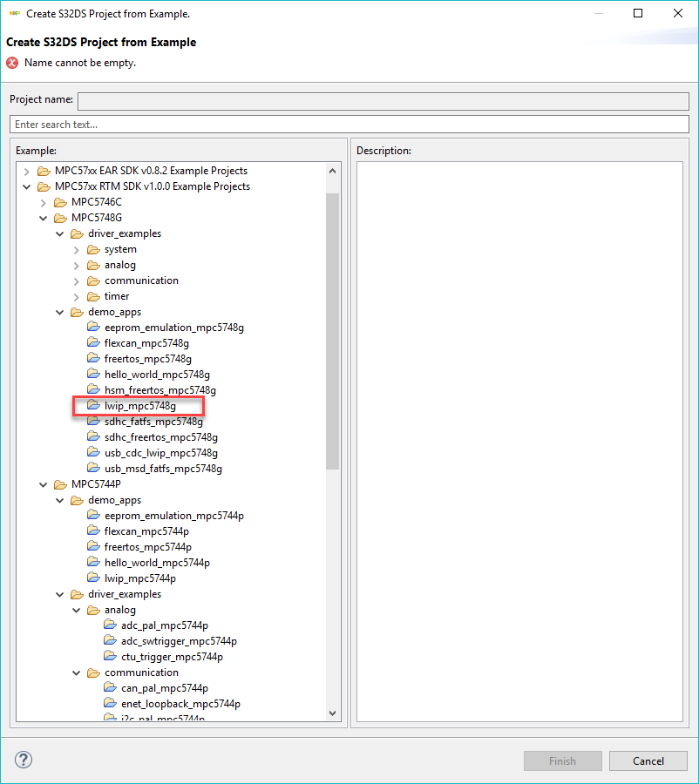The width and height of the screenshot is (699, 784).
Task: Click the lwip_mpc5748g project icon
Action: pos(93,404)
